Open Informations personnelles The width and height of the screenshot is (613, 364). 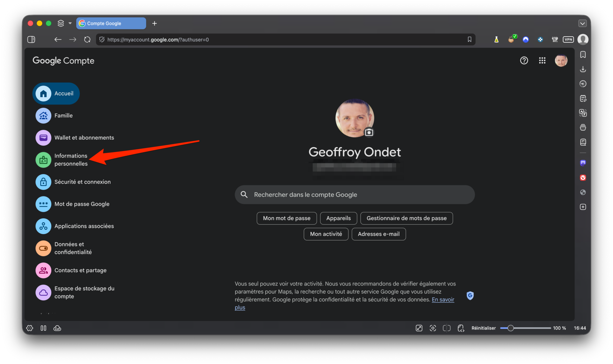coord(62,160)
